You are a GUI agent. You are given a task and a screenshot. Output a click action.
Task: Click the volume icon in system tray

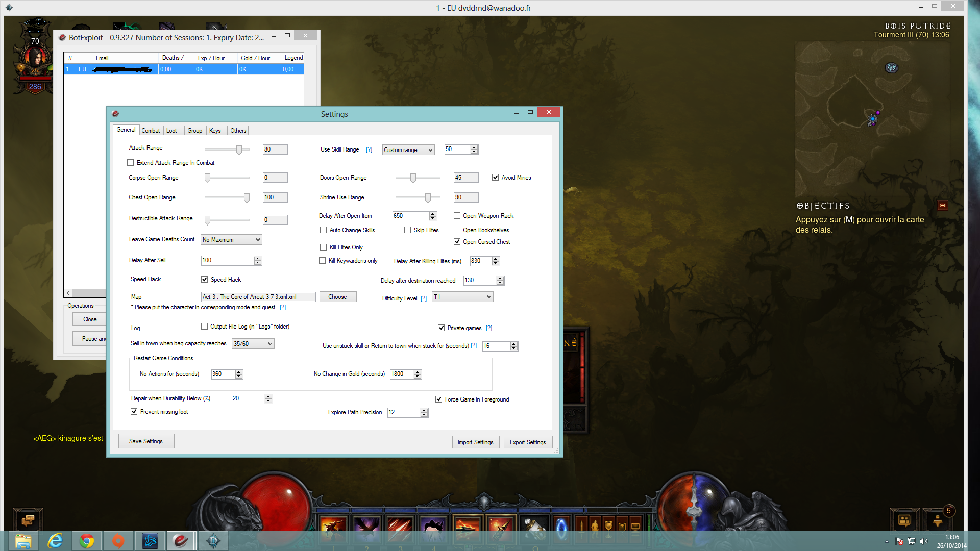[924, 541]
